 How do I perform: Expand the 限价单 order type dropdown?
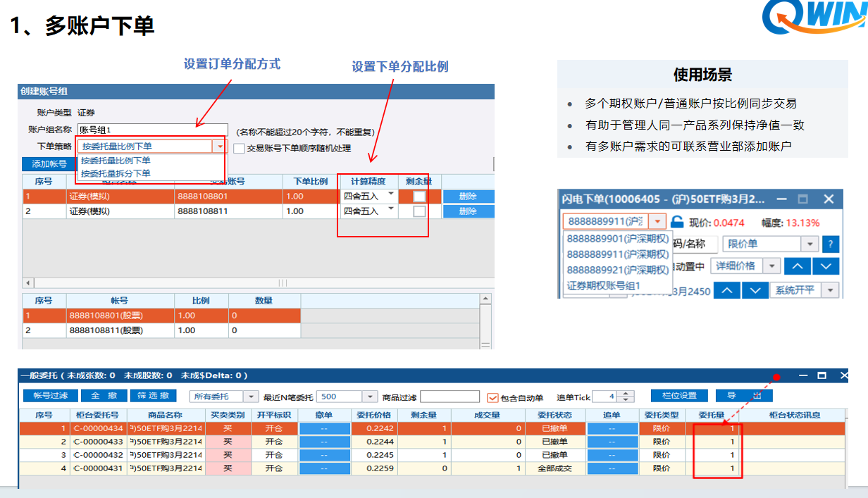[x=809, y=244]
